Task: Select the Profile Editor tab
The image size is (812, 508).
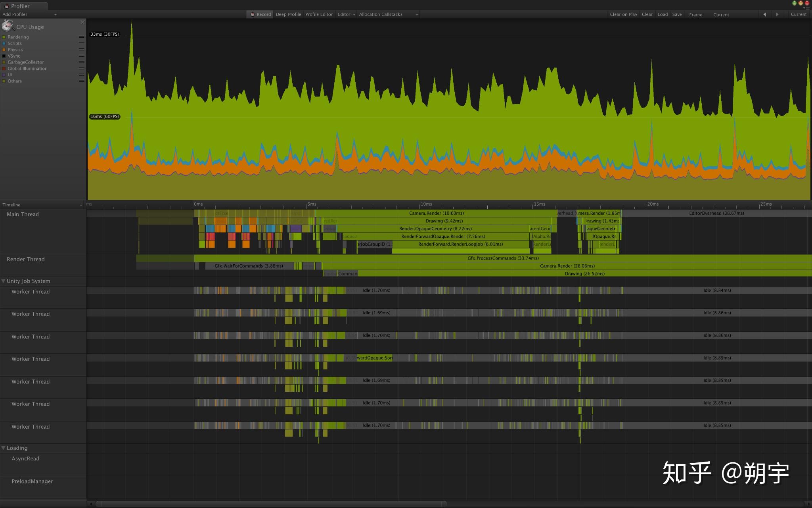Action: pyautogui.click(x=319, y=14)
